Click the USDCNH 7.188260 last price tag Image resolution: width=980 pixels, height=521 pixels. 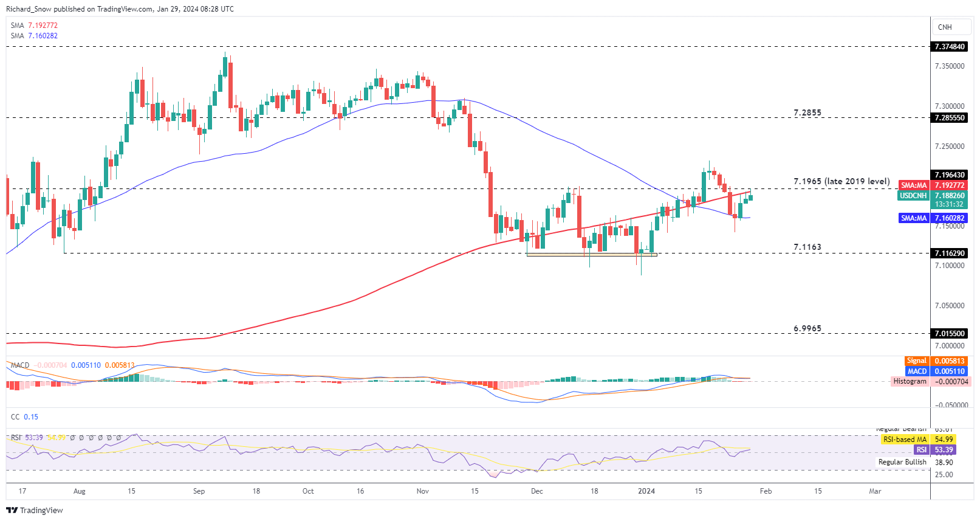933,196
